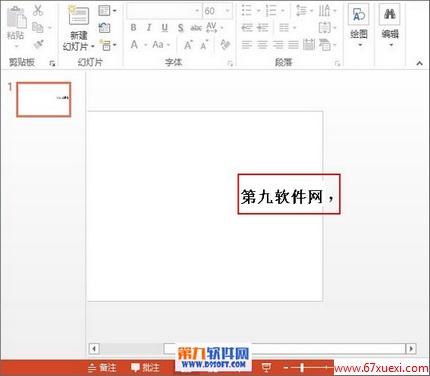The image size is (430, 376).
Task: Open the Convert to SmartArt button
Action: point(328,45)
